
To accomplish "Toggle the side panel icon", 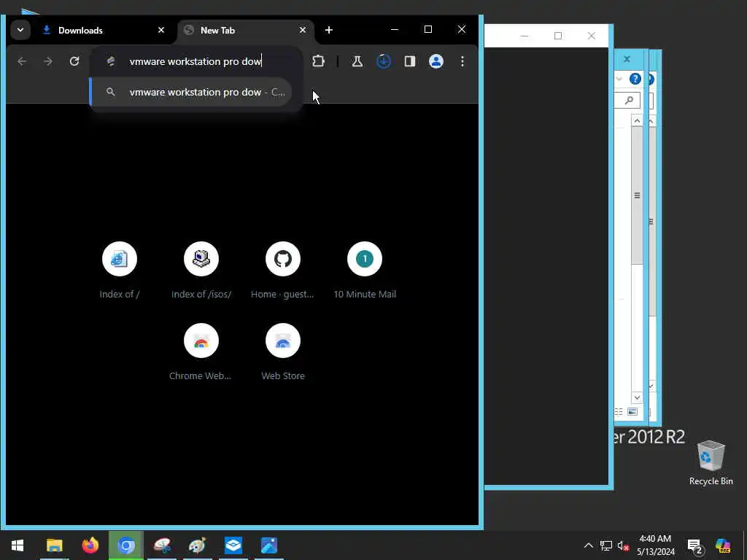I will coord(410,61).
